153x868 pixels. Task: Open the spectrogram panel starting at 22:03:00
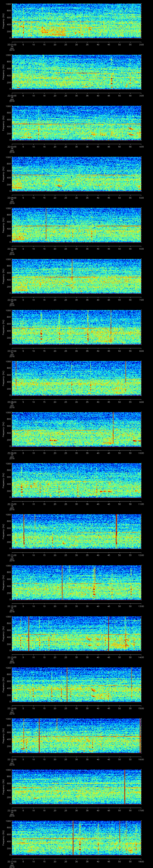[76, 123]
